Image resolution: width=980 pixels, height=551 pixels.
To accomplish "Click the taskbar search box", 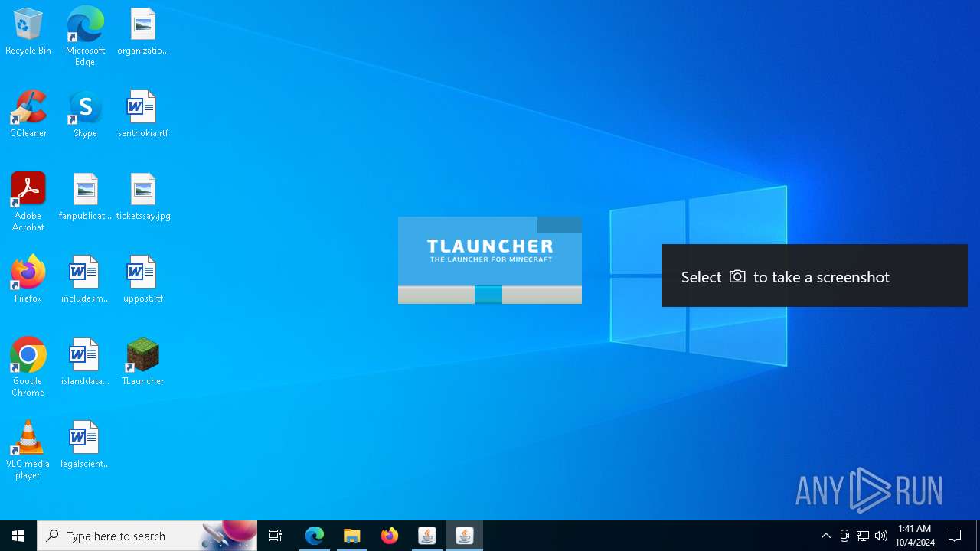I will click(x=147, y=536).
